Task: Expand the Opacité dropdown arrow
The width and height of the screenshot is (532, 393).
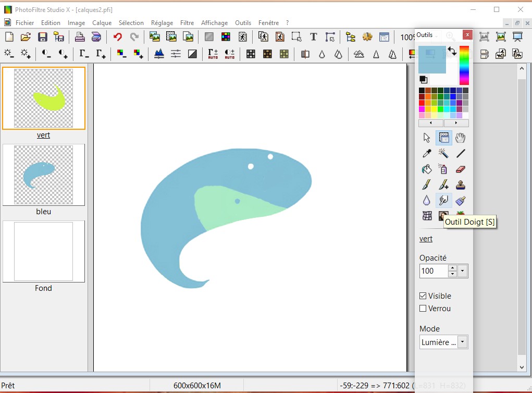Action: point(463,271)
